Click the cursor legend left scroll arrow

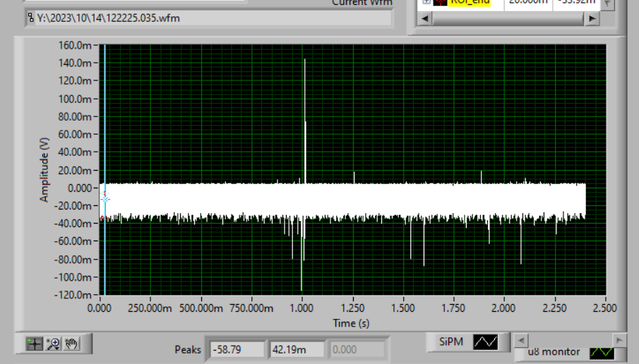click(425, 18)
